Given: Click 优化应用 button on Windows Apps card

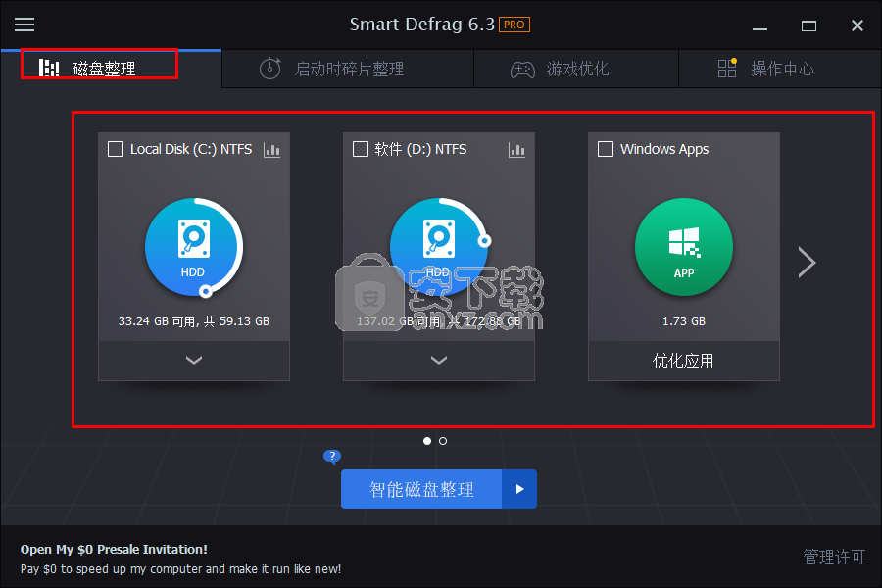Looking at the screenshot, I should [683, 361].
